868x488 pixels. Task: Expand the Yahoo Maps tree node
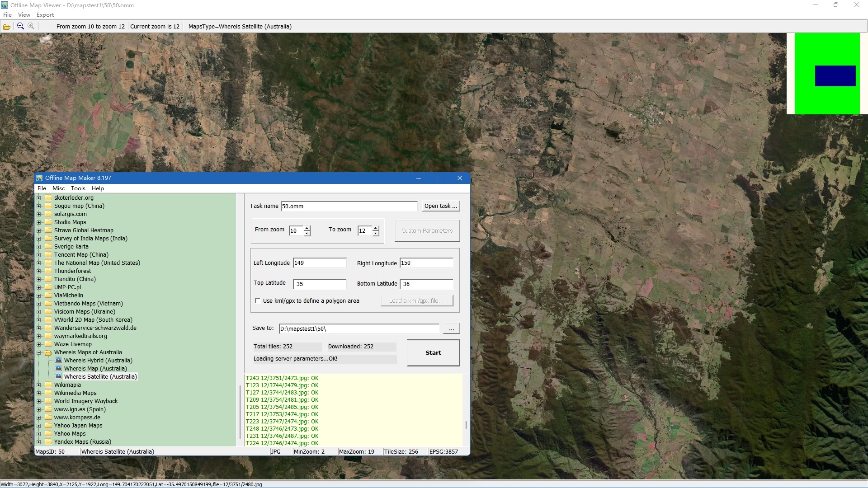click(x=39, y=434)
